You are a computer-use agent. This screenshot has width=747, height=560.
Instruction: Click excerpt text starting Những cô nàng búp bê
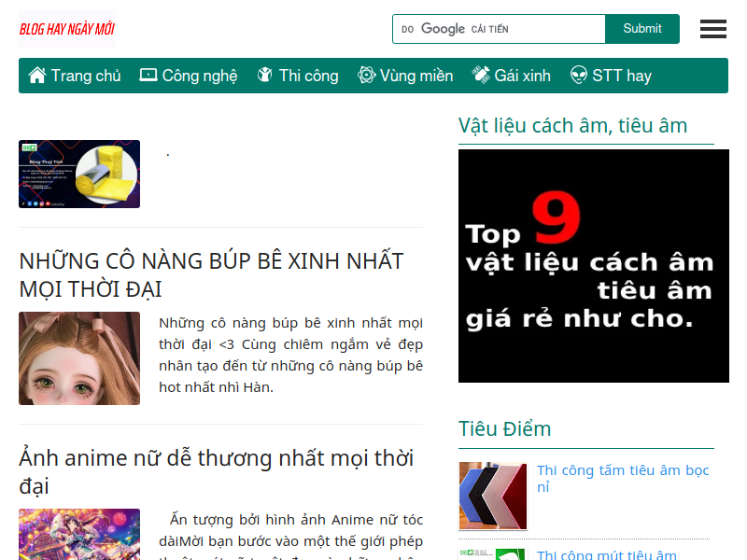[x=290, y=355]
